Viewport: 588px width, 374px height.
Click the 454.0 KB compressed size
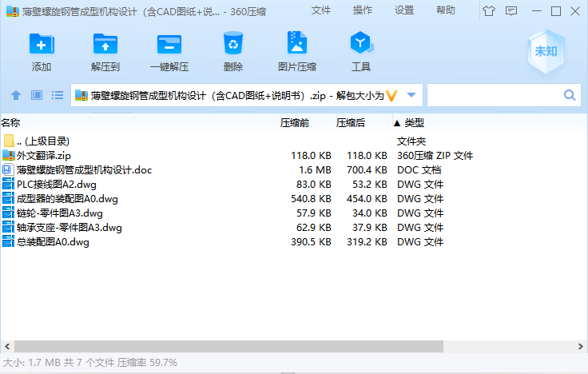click(x=367, y=198)
